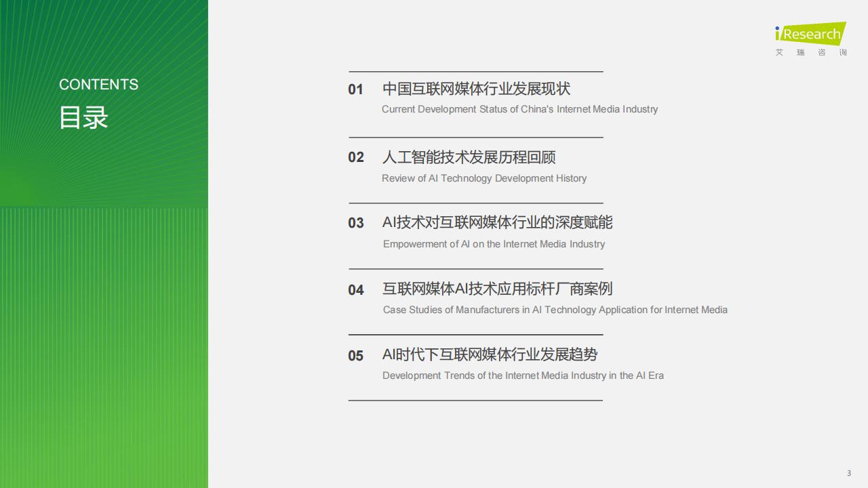Select section number 05
The image size is (868, 488).
pyautogui.click(x=356, y=356)
